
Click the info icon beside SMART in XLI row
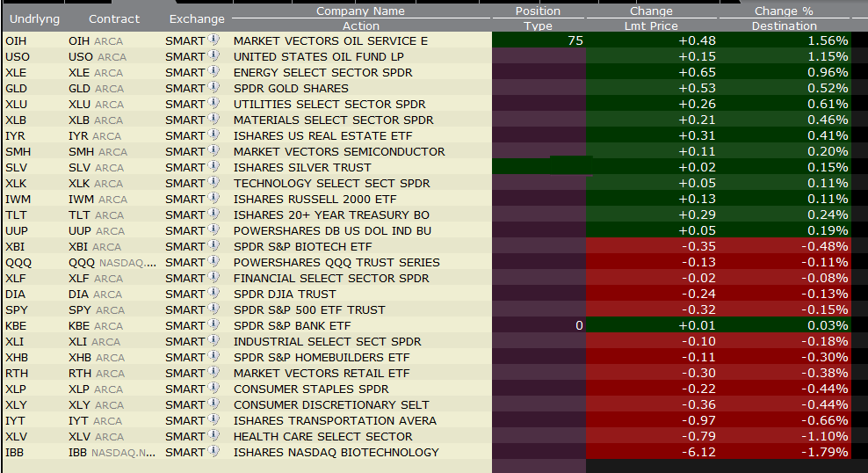pos(213,340)
